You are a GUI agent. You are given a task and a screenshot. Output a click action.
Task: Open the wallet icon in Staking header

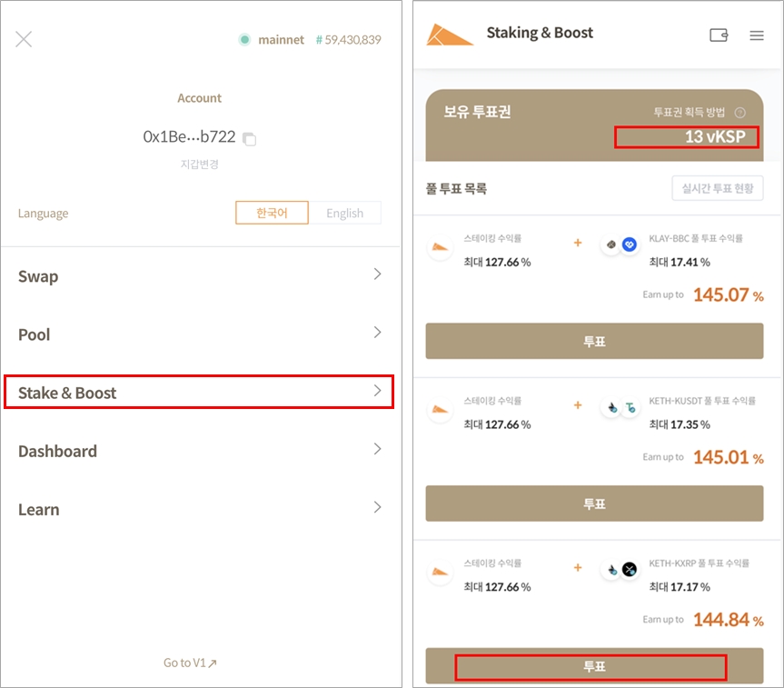(719, 35)
